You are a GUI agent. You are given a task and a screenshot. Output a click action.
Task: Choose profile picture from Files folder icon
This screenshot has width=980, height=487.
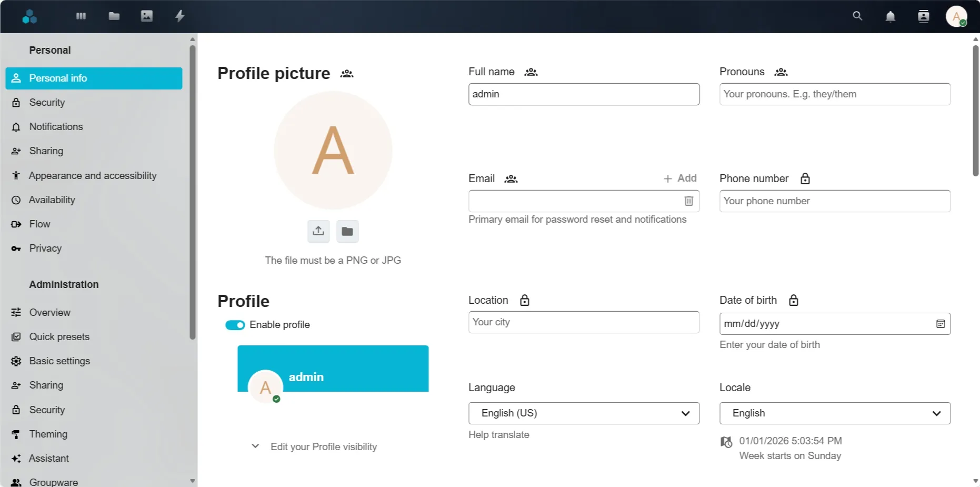click(x=347, y=231)
